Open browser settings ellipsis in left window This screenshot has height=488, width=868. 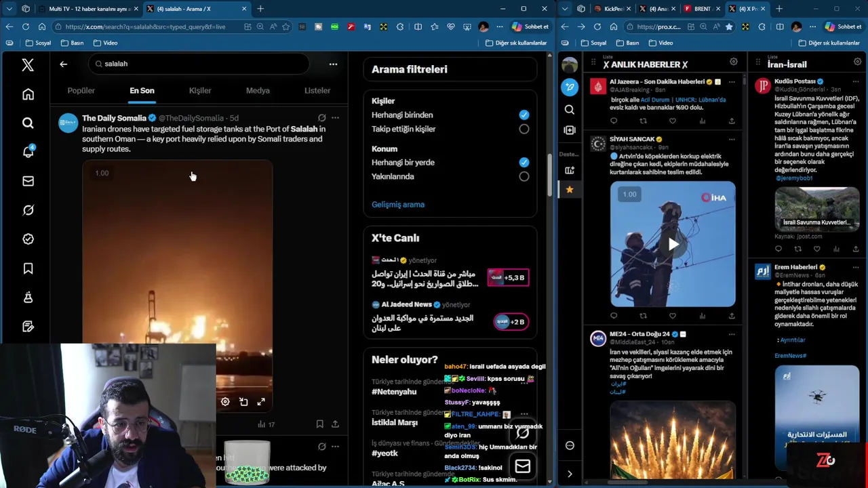point(498,26)
